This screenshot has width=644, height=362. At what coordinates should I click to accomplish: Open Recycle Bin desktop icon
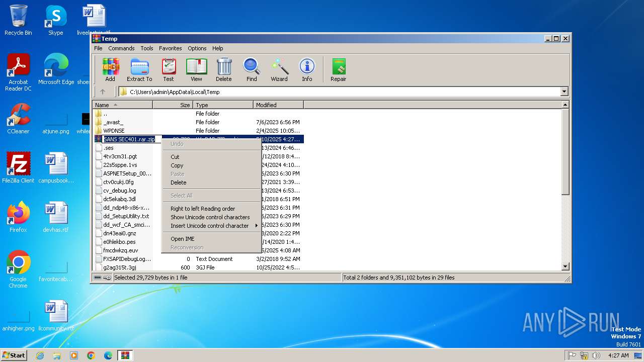(x=18, y=20)
